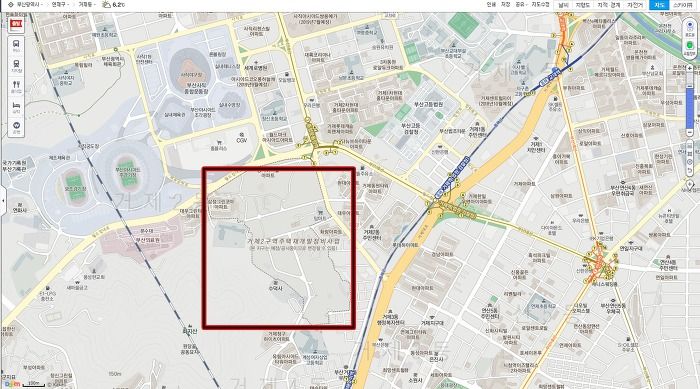This screenshot has width=700, height=389.
Task: Click the 인쇄 print link
Action: (x=491, y=4)
